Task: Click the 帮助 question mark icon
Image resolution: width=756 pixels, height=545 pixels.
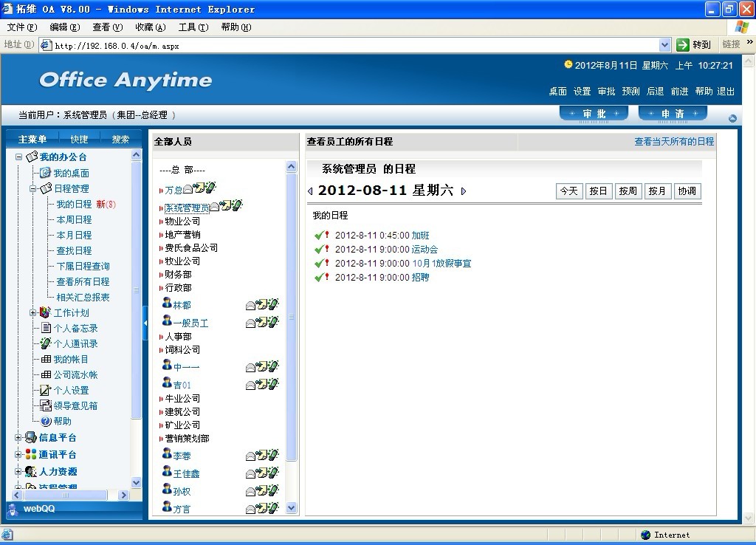Action: [46, 421]
